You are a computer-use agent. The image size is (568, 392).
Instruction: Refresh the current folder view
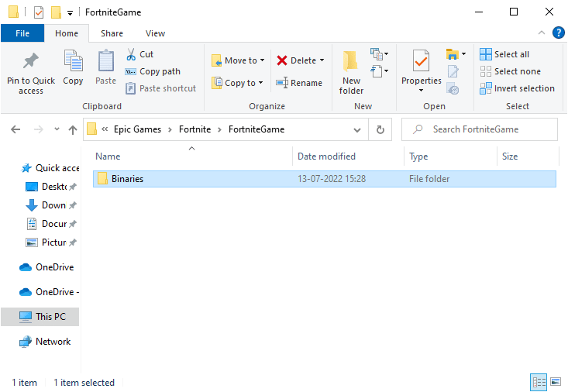(380, 129)
